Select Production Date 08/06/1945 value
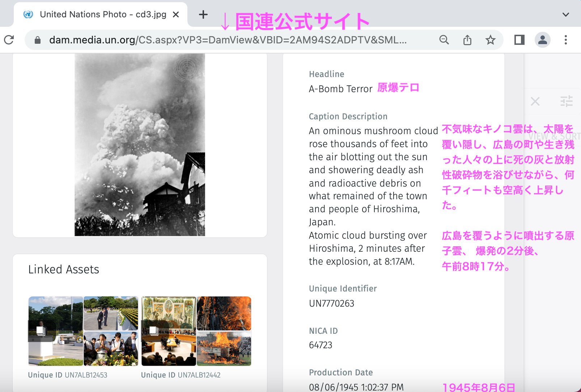The width and height of the screenshot is (581, 392). point(356,387)
